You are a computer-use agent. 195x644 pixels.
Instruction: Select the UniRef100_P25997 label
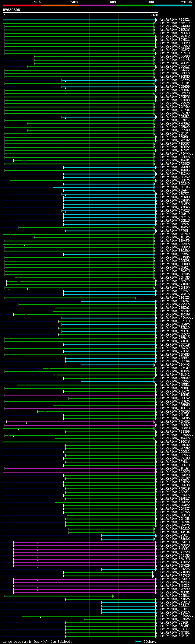175,224
